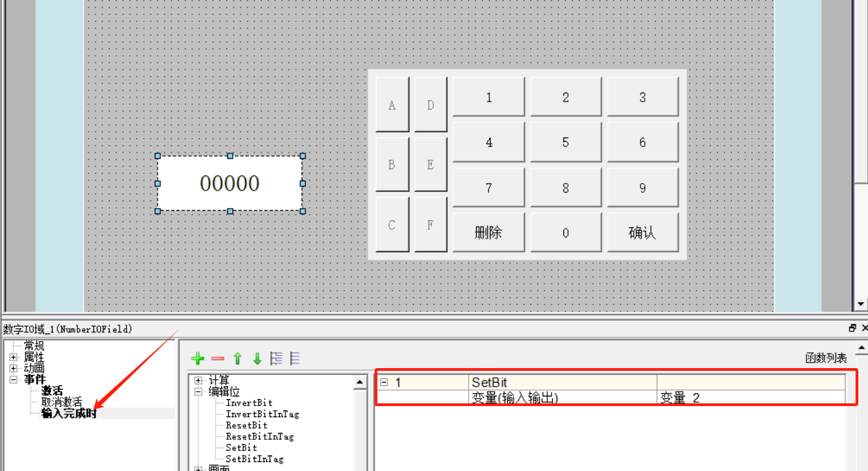868x471 pixels.
Task: Select SetBit in the function tree
Action: pos(241,447)
